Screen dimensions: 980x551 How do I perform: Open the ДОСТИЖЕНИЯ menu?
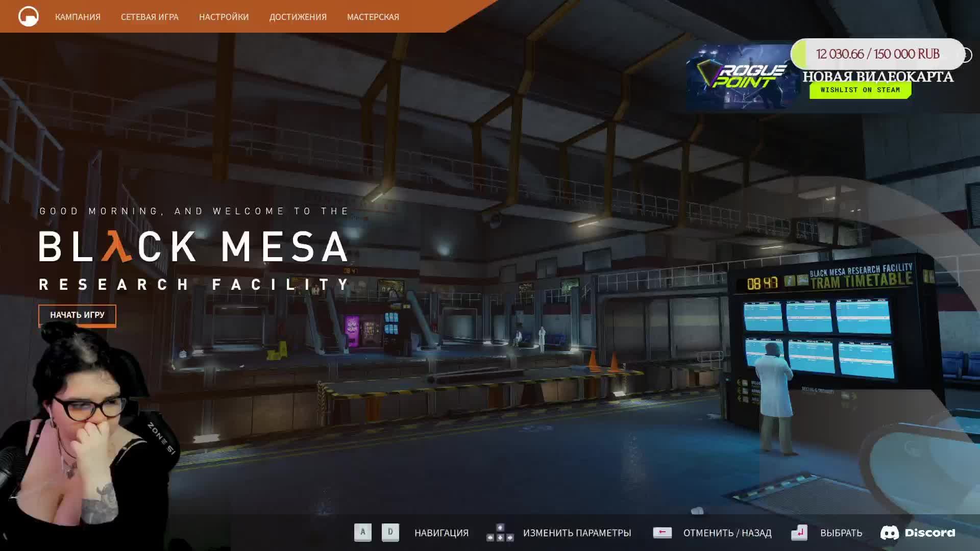click(298, 17)
